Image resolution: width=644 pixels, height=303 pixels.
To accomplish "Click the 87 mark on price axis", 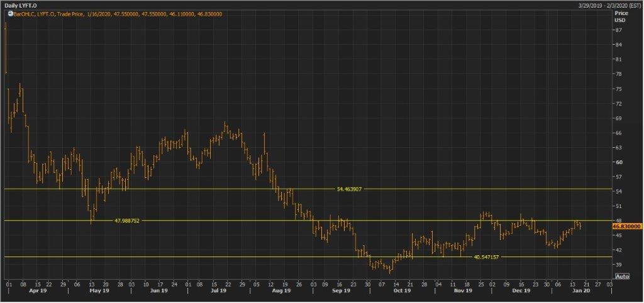I will pos(619,30).
